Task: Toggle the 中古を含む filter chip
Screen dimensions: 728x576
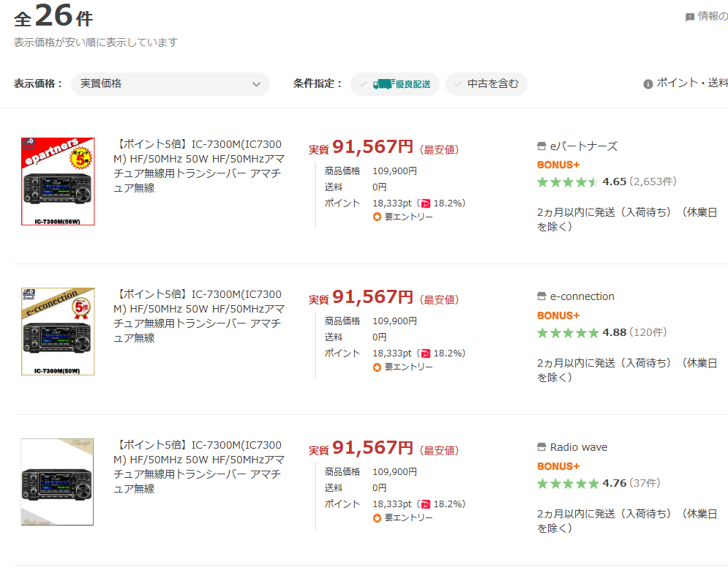Action: pyautogui.click(x=487, y=84)
